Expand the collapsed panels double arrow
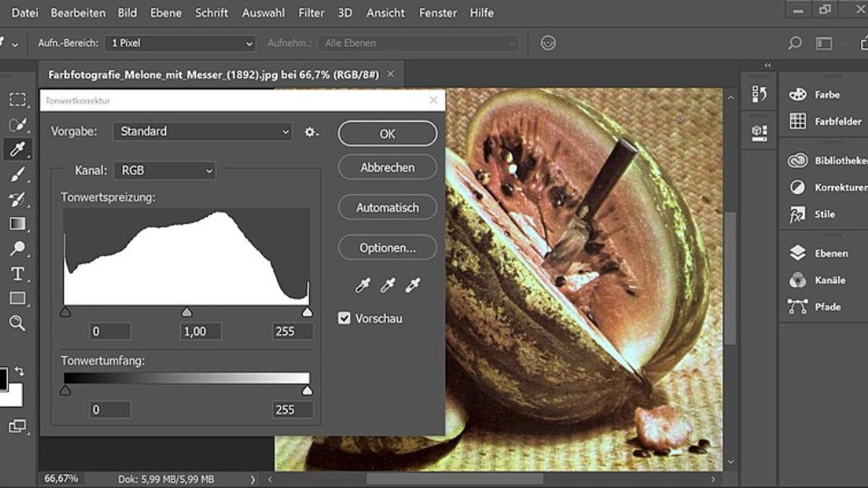This screenshot has width=868, height=488. 767,66
